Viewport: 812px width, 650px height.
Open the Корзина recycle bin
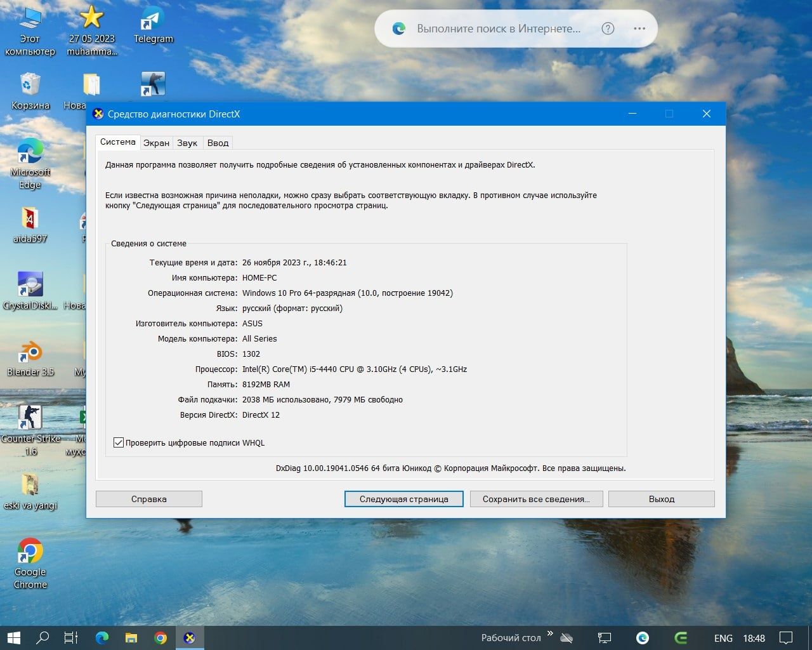click(x=30, y=91)
